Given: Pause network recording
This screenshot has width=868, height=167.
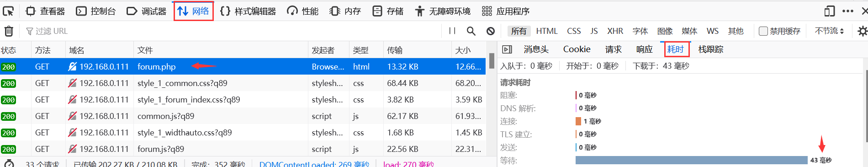Looking at the screenshot, I should point(452,31).
